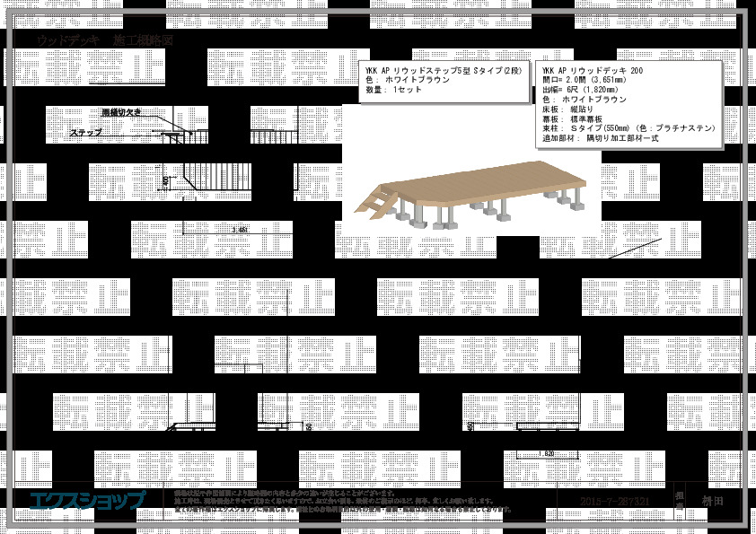Click the line 間口= 2.0間 (3,651mm)
The image size is (756, 534).
pyautogui.click(x=584, y=80)
